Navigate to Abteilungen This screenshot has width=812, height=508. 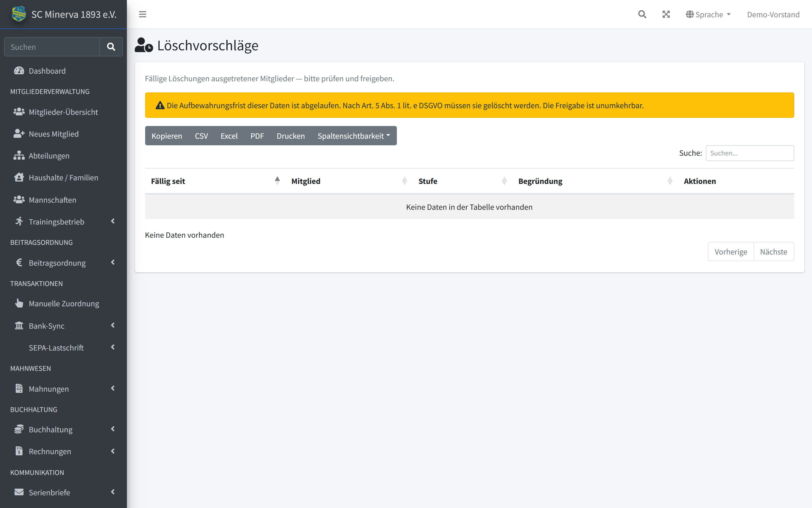(x=63, y=155)
